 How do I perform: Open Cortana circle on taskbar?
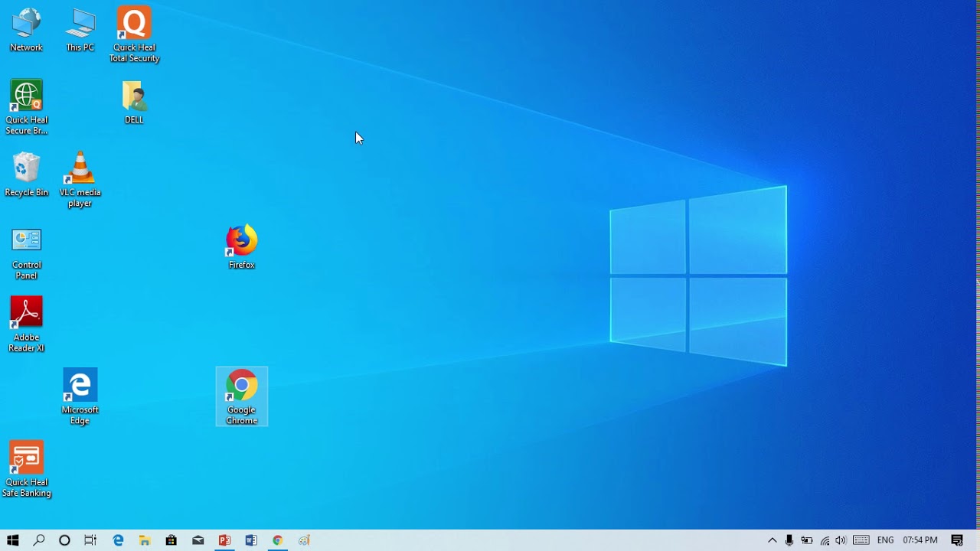(x=65, y=540)
